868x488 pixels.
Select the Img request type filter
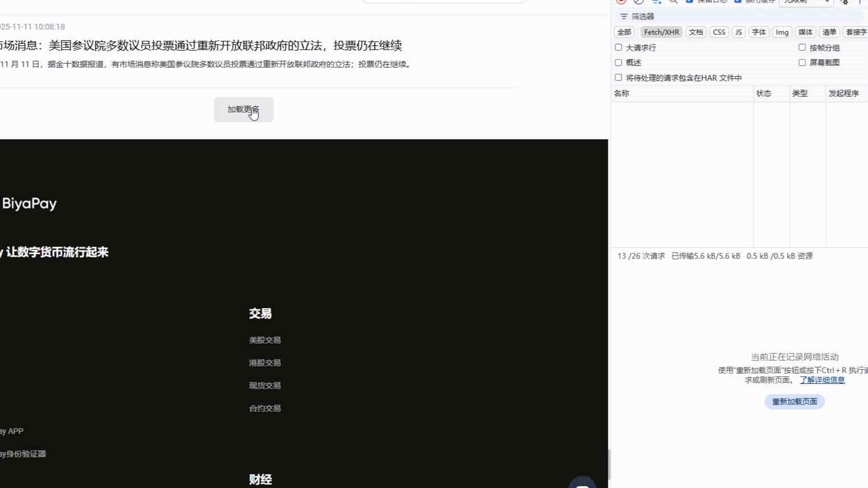pyautogui.click(x=782, y=32)
